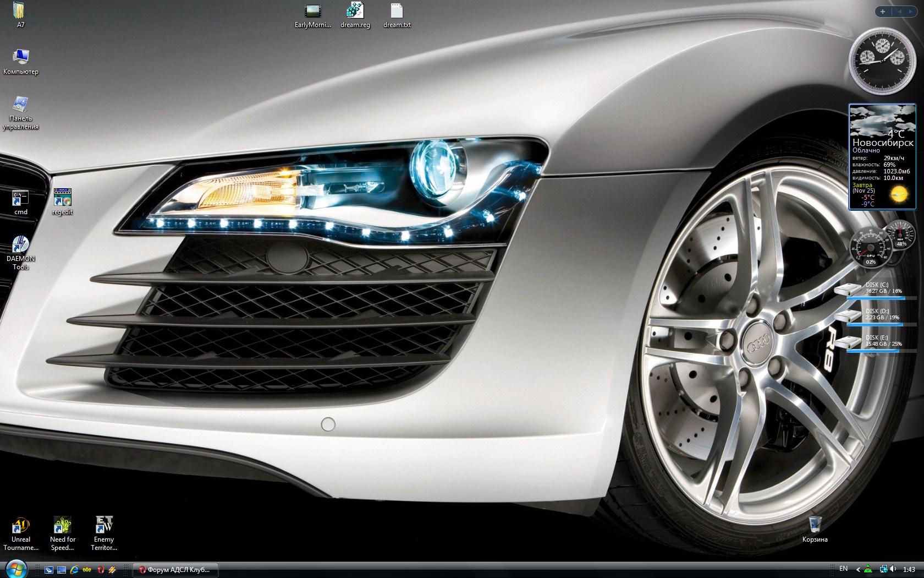The width and height of the screenshot is (924, 578).
Task: Open the Windows Start menu orb
Action: 16,569
